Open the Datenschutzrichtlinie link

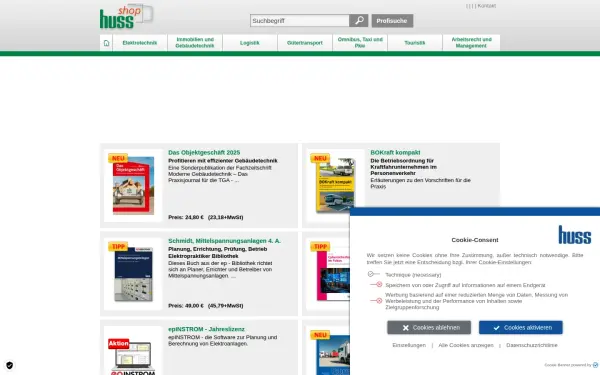(x=532, y=345)
